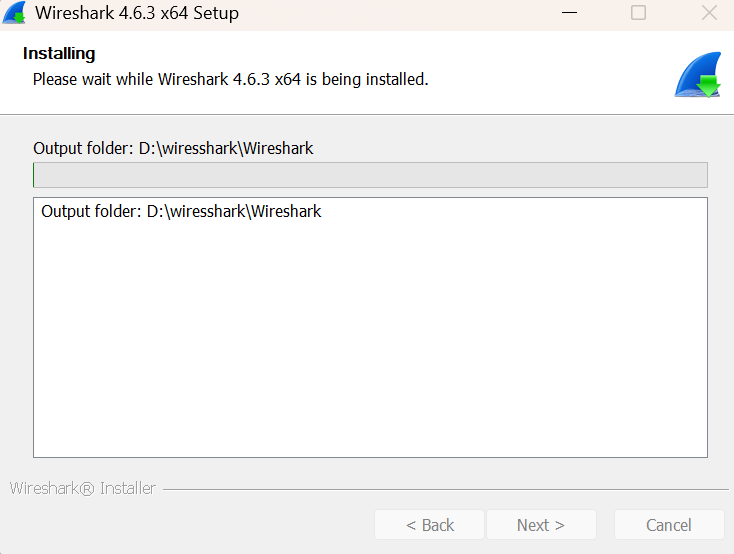Screen dimensions: 734x554
Task: Click the Output folder label above progress bar
Action: (x=173, y=148)
